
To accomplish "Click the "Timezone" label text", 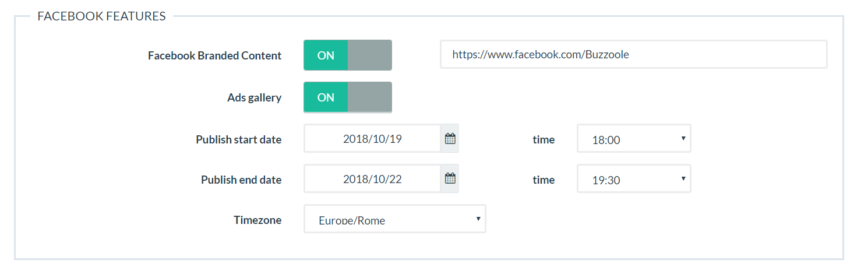I will (x=257, y=220).
